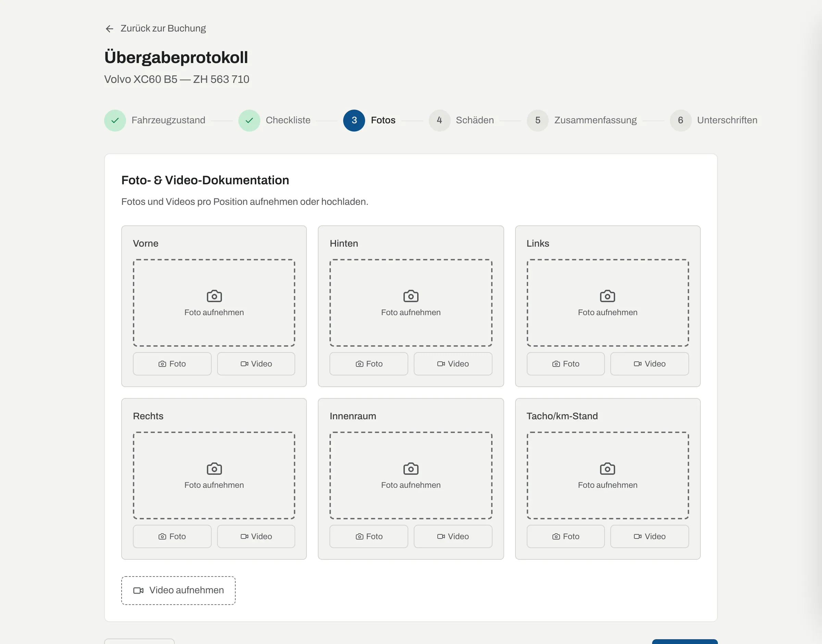Click the Video aufnehmen dashed button
The height and width of the screenshot is (644, 822).
coord(178,591)
